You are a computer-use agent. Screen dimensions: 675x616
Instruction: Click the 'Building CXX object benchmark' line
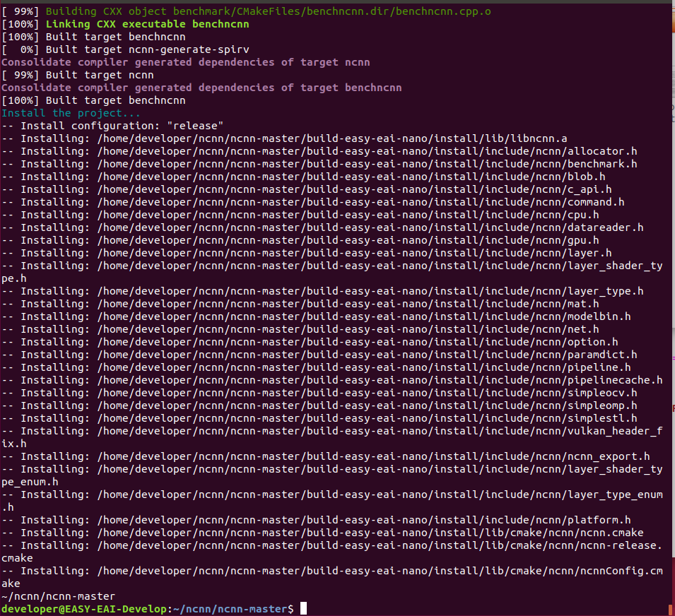tap(246, 11)
